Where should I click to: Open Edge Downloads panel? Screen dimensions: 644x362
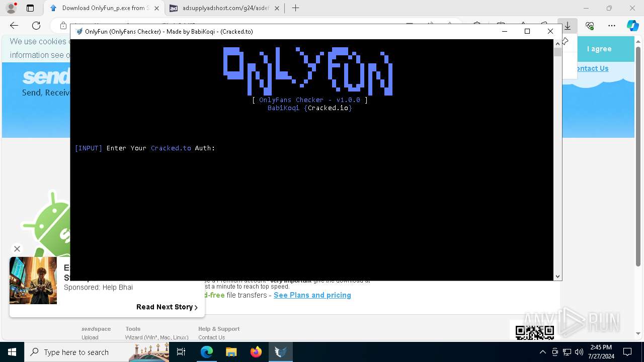click(x=568, y=26)
